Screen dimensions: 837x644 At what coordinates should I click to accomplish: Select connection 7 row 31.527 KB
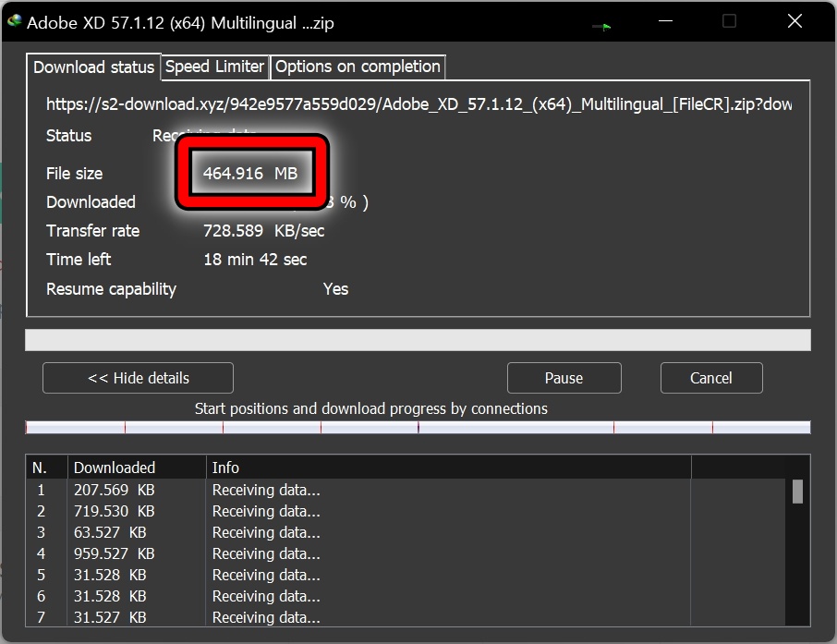tap(406, 617)
